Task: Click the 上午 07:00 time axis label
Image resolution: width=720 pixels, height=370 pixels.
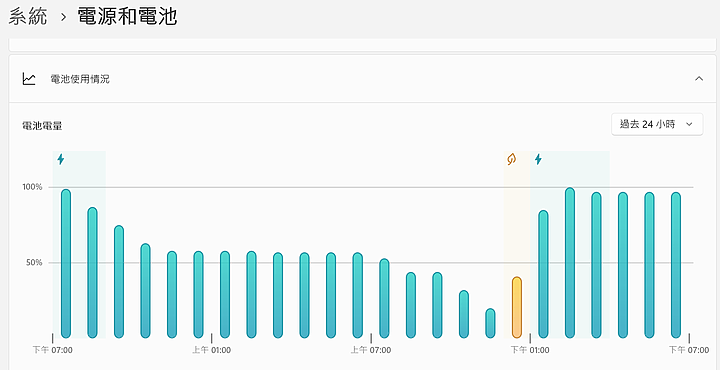Action: point(371,350)
